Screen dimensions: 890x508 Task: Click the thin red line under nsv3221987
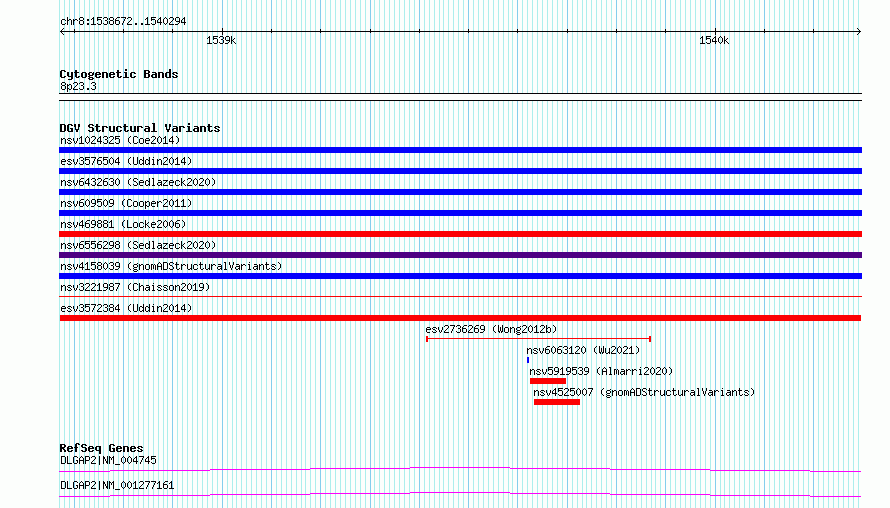point(460,296)
